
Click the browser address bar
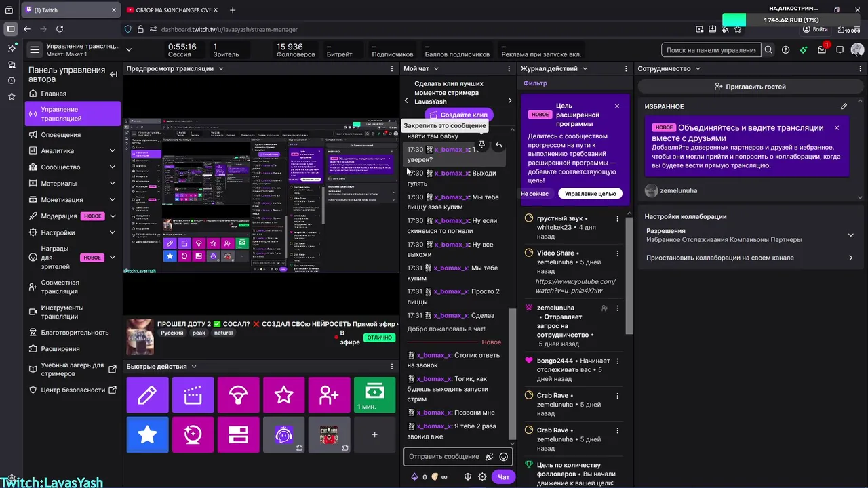coord(407,29)
